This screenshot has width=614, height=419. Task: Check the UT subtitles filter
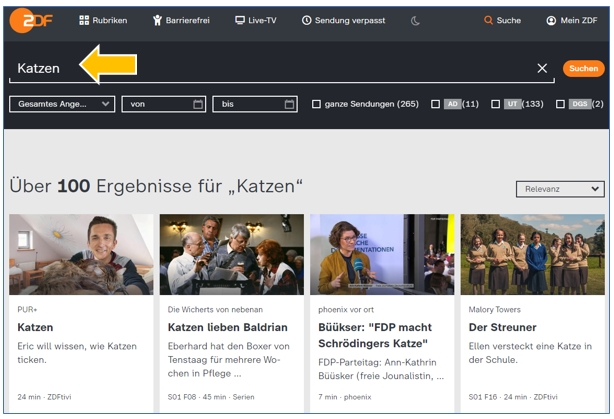point(495,104)
